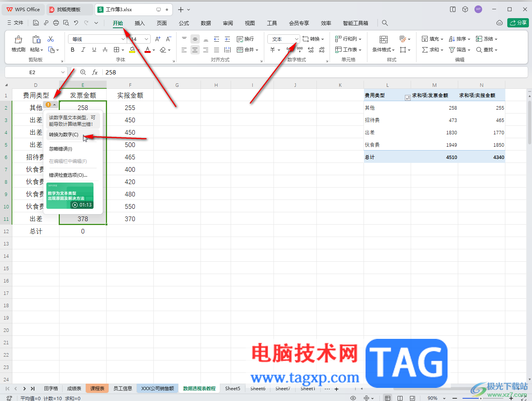
Task: Open pivot table 费用类型 filter dropdown
Action: coord(407,98)
